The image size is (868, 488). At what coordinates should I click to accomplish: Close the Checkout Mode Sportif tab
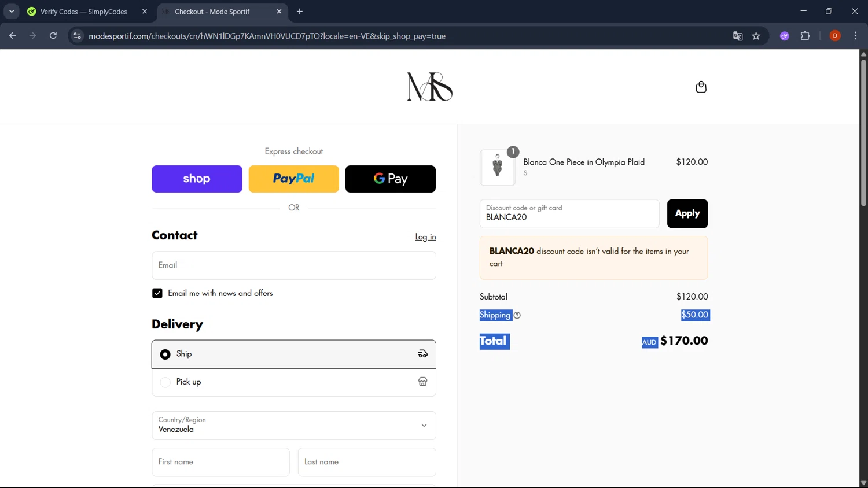[279, 12]
